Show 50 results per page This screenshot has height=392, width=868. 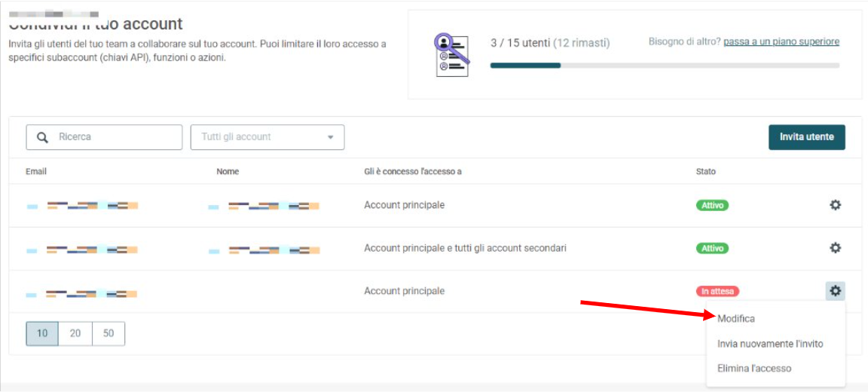[108, 333]
